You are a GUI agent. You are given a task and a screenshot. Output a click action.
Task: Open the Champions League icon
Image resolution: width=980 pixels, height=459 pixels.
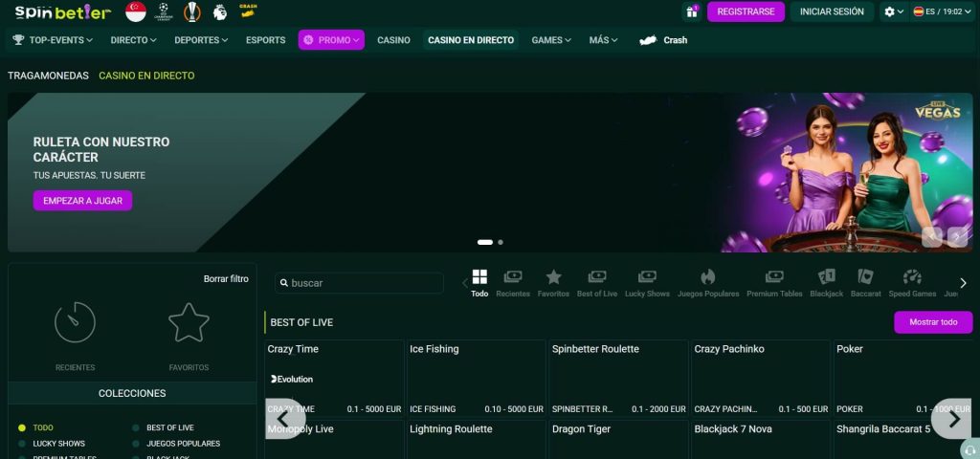164,11
